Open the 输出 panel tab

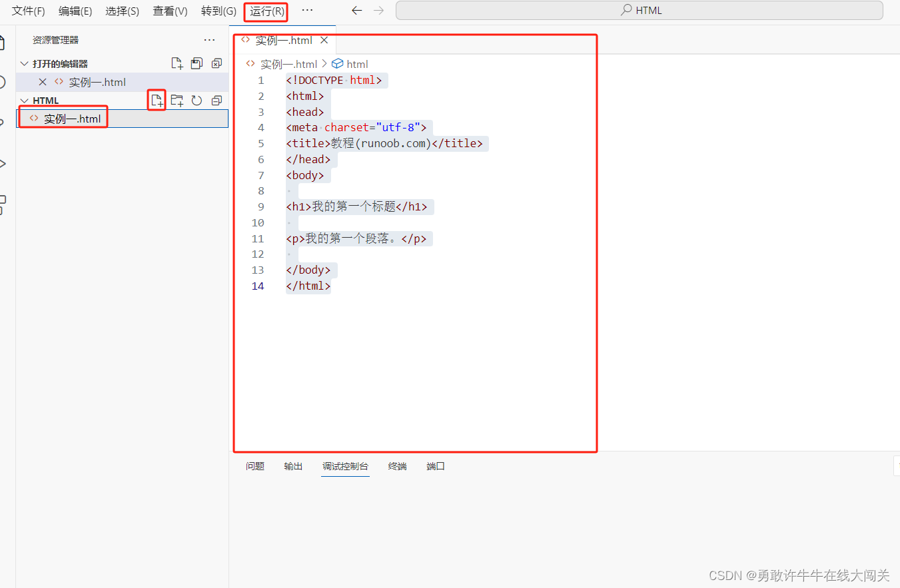click(293, 466)
